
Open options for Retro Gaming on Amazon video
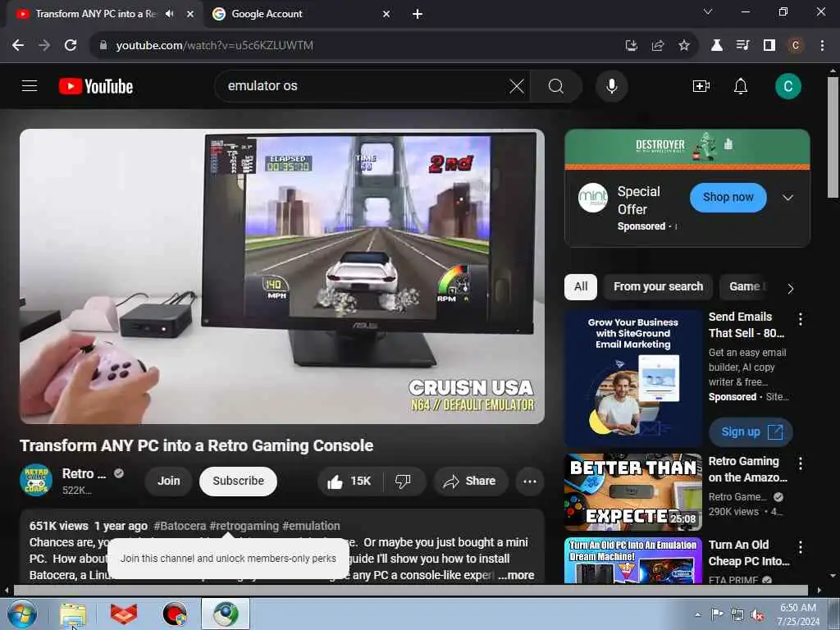click(x=801, y=463)
